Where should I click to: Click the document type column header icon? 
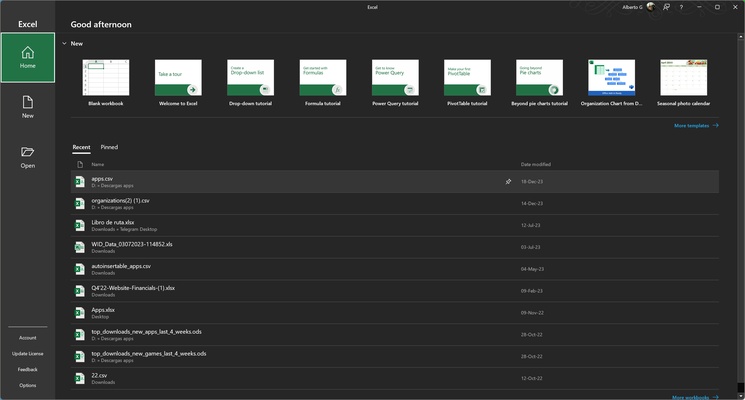tap(80, 164)
